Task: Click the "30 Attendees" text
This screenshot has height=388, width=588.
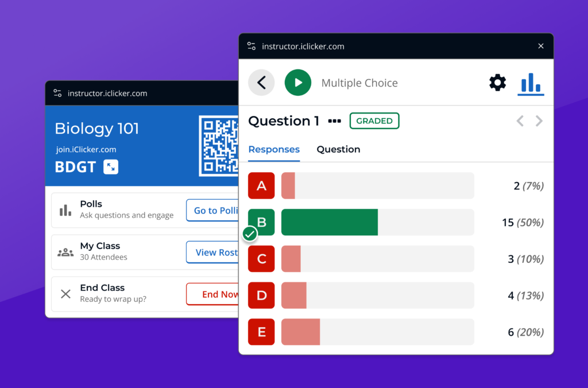Action: 103,257
